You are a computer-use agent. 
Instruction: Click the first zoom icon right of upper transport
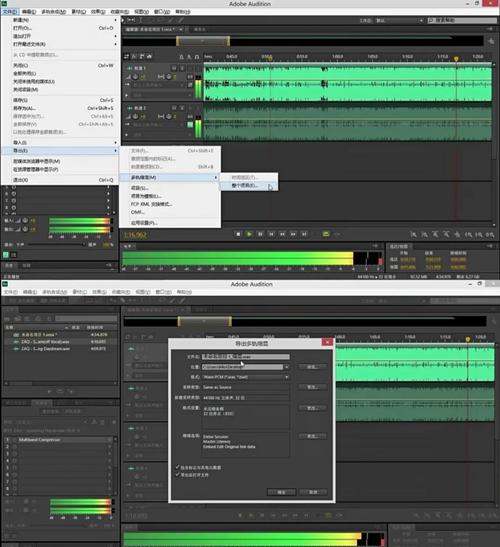413,235
